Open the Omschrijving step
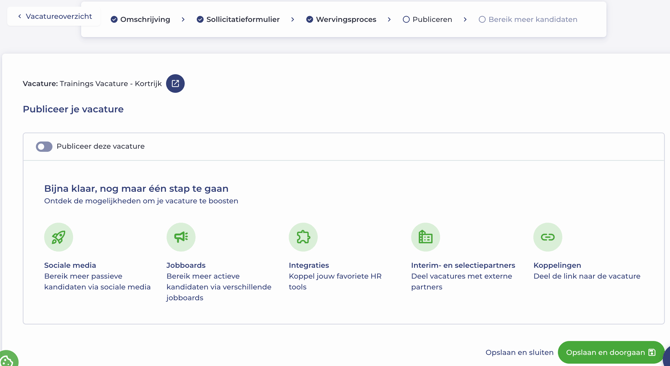The width and height of the screenshot is (670, 366). click(145, 20)
